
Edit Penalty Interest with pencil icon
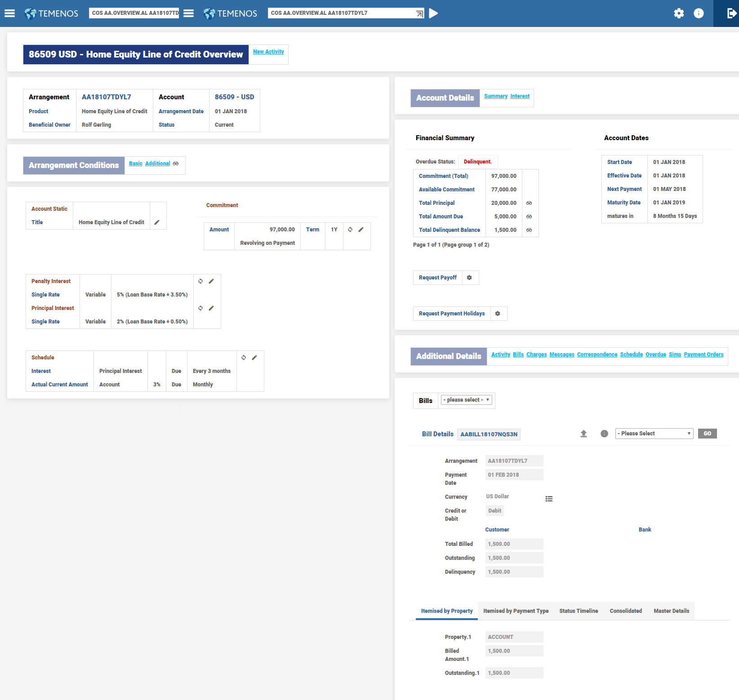coord(211,281)
